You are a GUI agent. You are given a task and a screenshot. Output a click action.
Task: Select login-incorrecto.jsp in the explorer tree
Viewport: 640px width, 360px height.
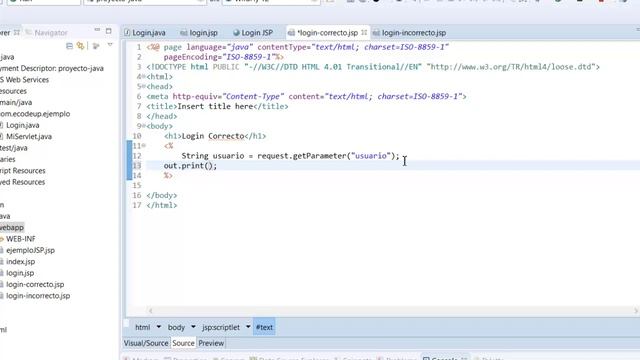pos(38,296)
